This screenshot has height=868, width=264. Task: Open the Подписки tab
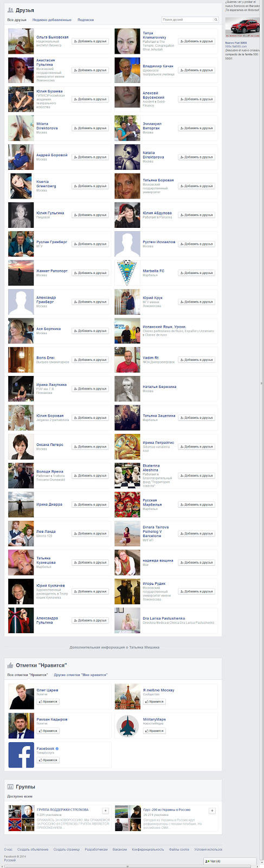(x=86, y=20)
